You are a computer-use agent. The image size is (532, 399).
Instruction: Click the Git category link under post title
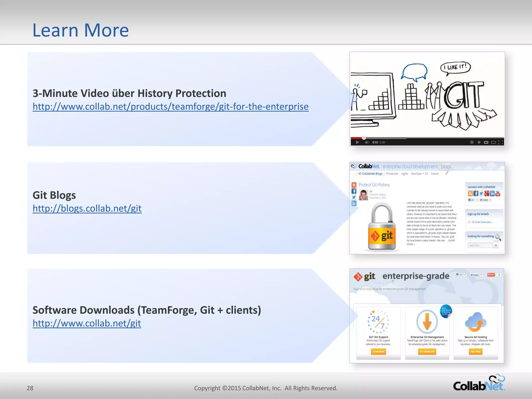[371, 191]
